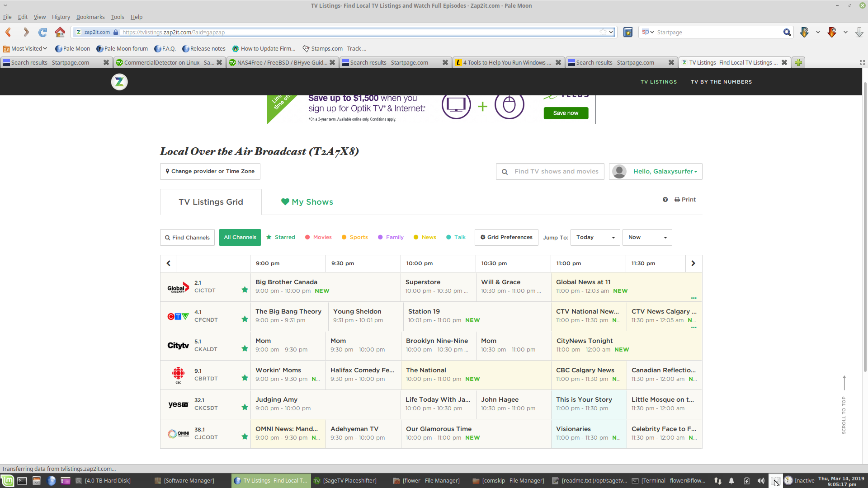The width and height of the screenshot is (868, 488).
Task: Open the terminal launcher in taskbar
Action: click(x=22, y=481)
